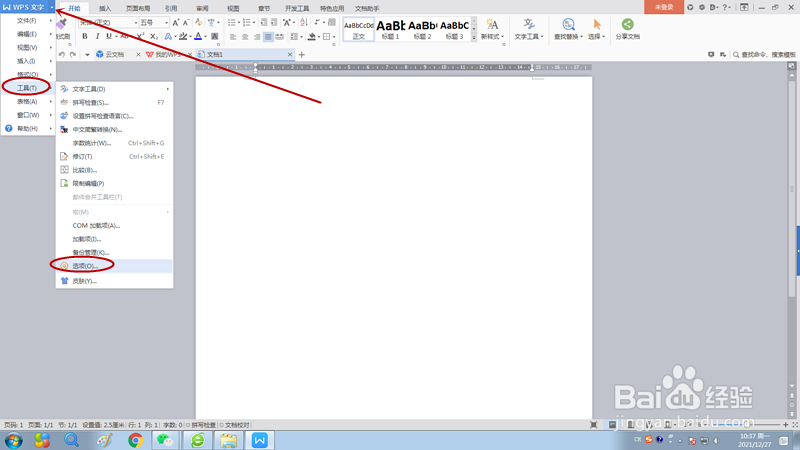Open quick access toolbar customize arrow
This screenshot has width=800, height=450.
tap(87, 55)
